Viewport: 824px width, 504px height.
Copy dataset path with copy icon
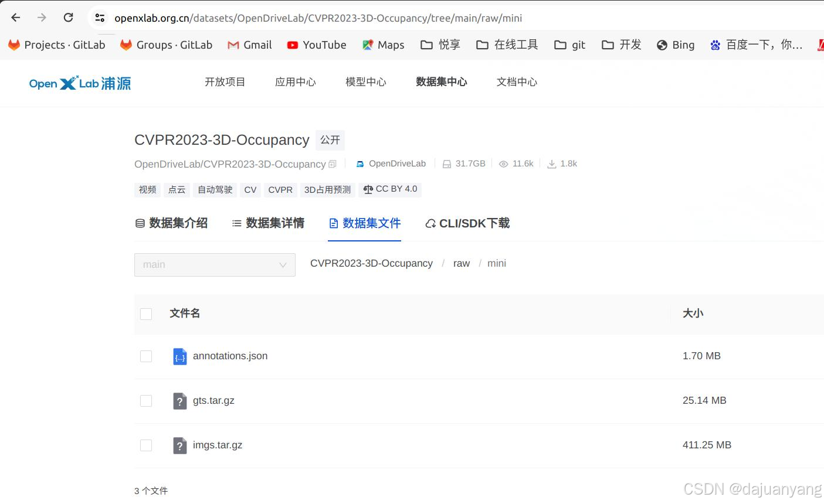[x=333, y=164]
